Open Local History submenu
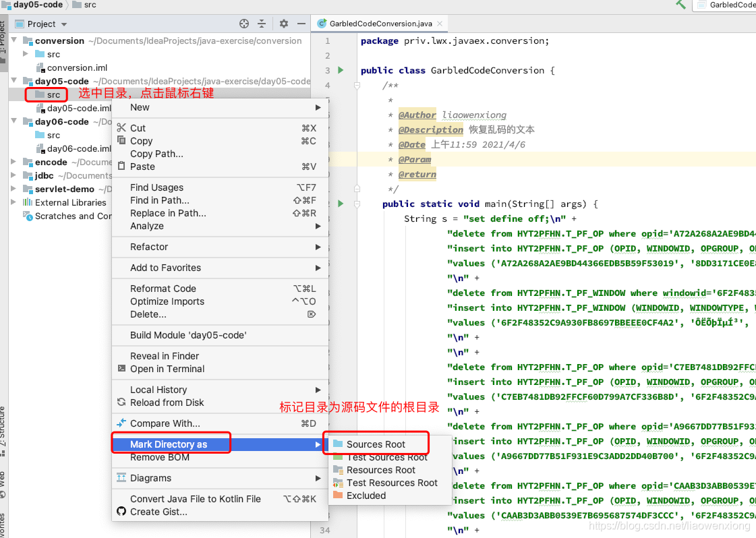This screenshot has height=538, width=756. click(220, 390)
